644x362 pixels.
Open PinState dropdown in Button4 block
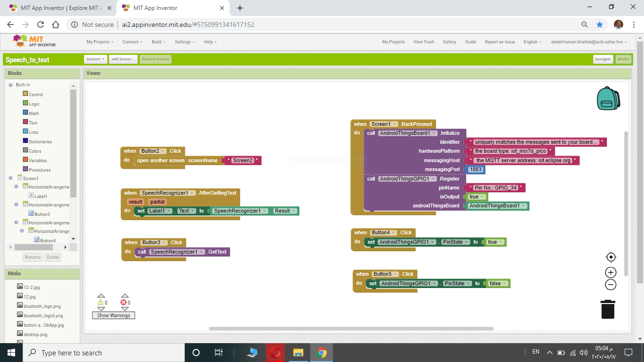pos(456,242)
